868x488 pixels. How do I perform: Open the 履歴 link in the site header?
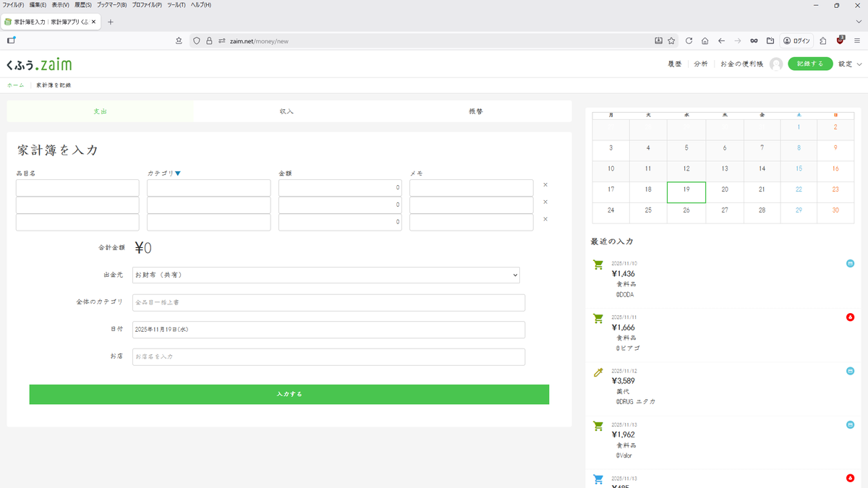pyautogui.click(x=675, y=64)
